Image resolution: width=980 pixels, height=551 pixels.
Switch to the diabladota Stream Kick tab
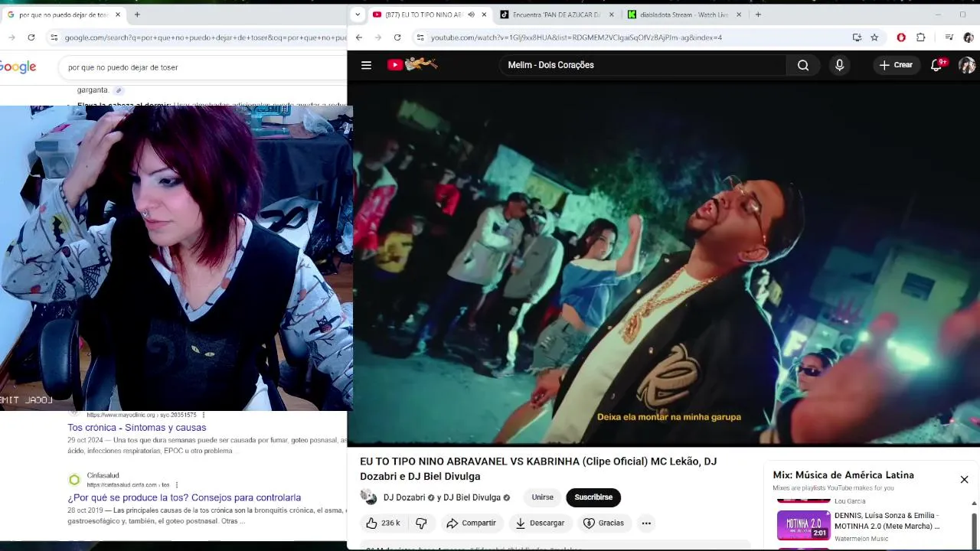pos(684,15)
